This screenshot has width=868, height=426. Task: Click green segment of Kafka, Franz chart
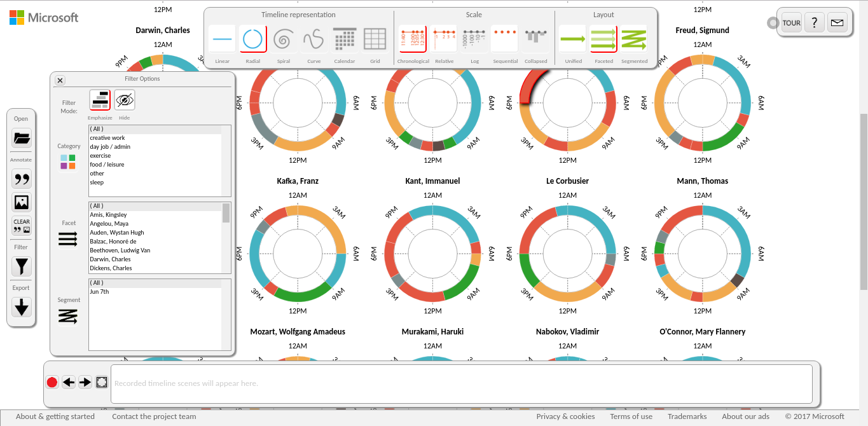(x=303, y=296)
